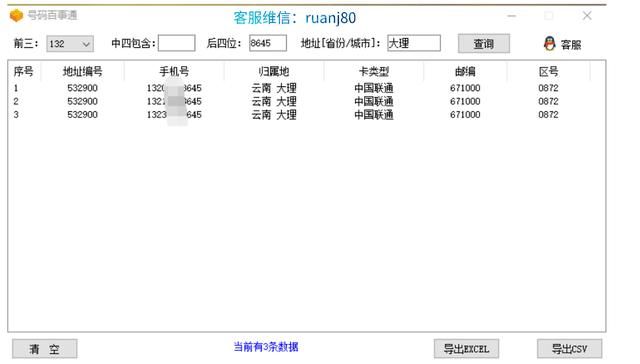The image size is (640, 364).
Task: Click postcode 671000 in row 1
Action: pyautogui.click(x=465, y=88)
